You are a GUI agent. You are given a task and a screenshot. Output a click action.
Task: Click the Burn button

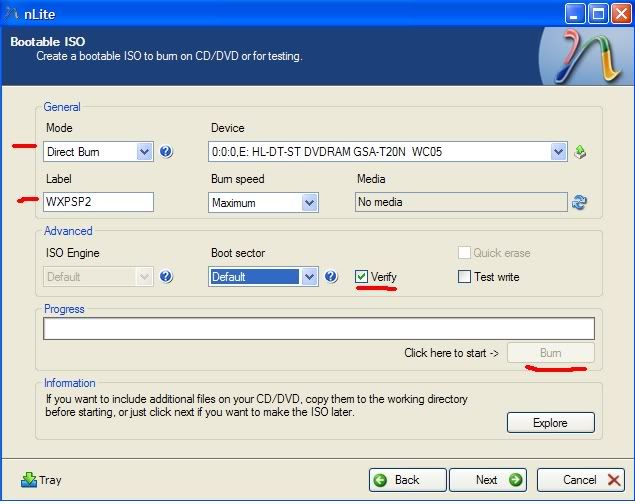[551, 353]
